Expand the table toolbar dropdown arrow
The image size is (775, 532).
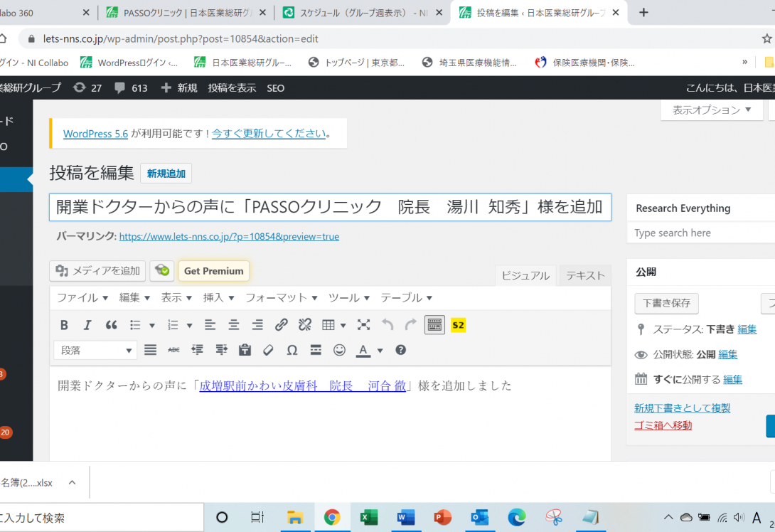(x=343, y=325)
